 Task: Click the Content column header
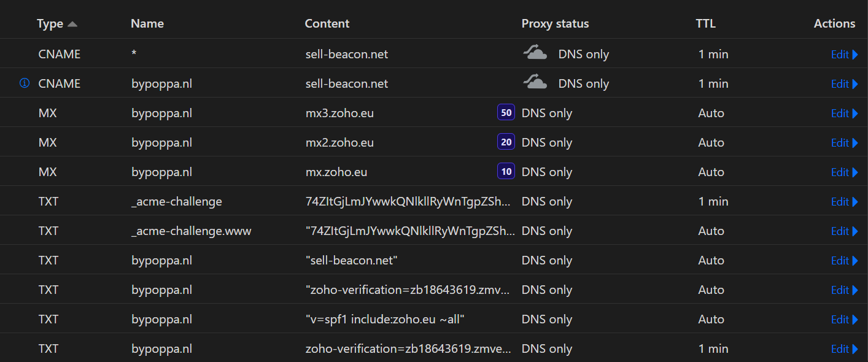[327, 24]
